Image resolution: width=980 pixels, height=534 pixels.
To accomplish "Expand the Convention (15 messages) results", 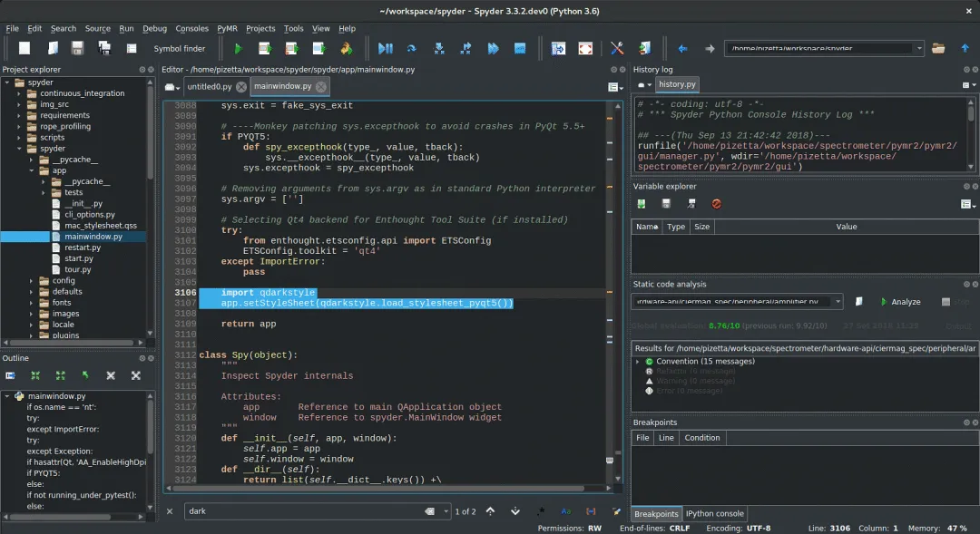I will 638,362.
